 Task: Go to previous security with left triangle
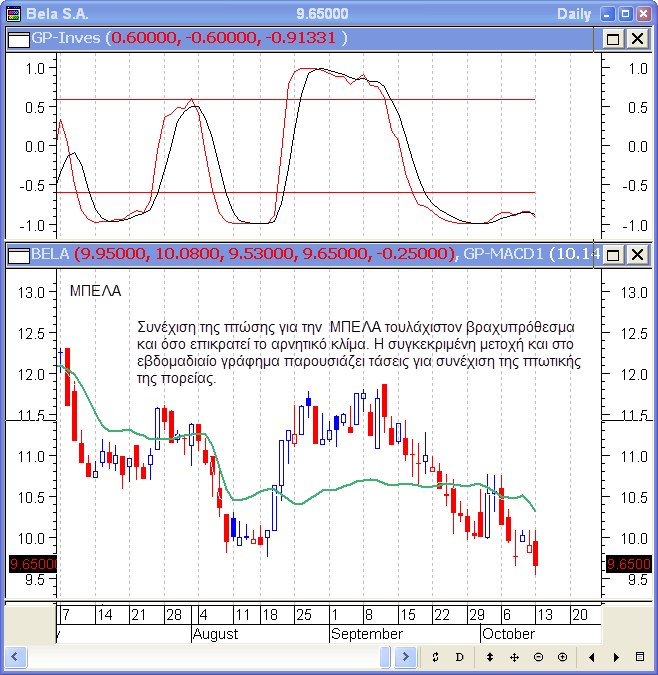pyautogui.click(x=592, y=657)
